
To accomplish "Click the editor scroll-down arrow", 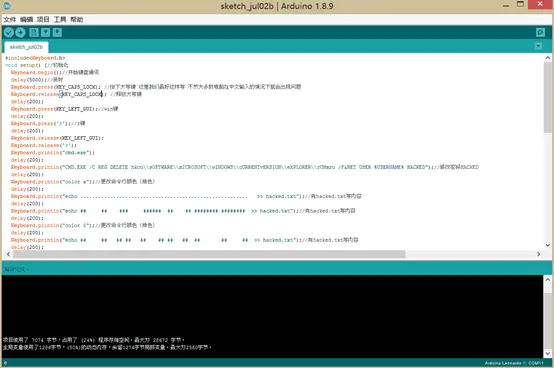I will coord(548,245).
